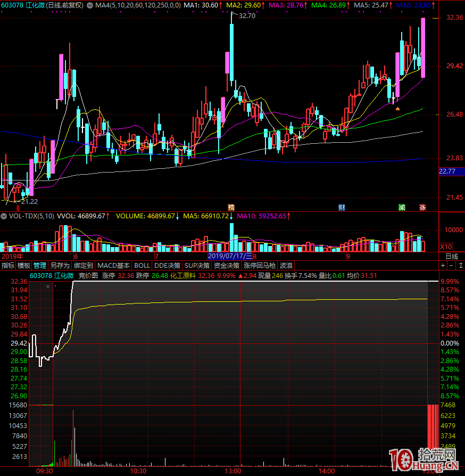The image size is (465, 476).
Task: Click the orange up-arrow signal marker
Action: [x=397, y=109]
